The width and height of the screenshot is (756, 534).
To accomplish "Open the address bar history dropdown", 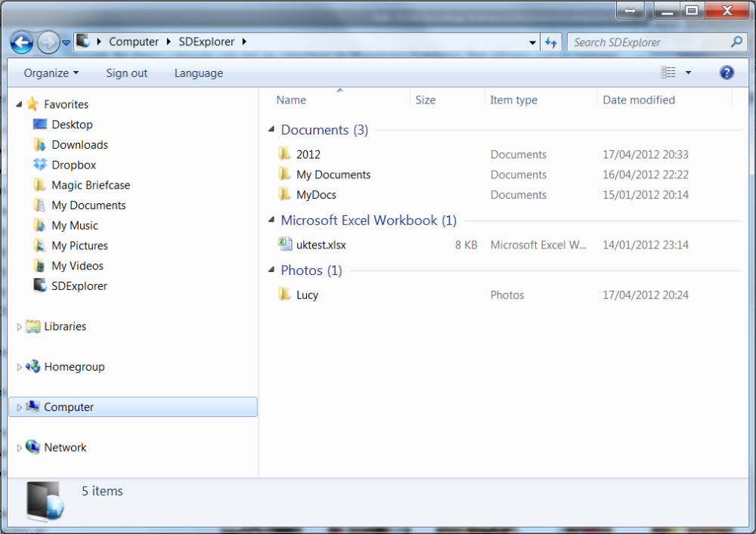I will (x=532, y=43).
